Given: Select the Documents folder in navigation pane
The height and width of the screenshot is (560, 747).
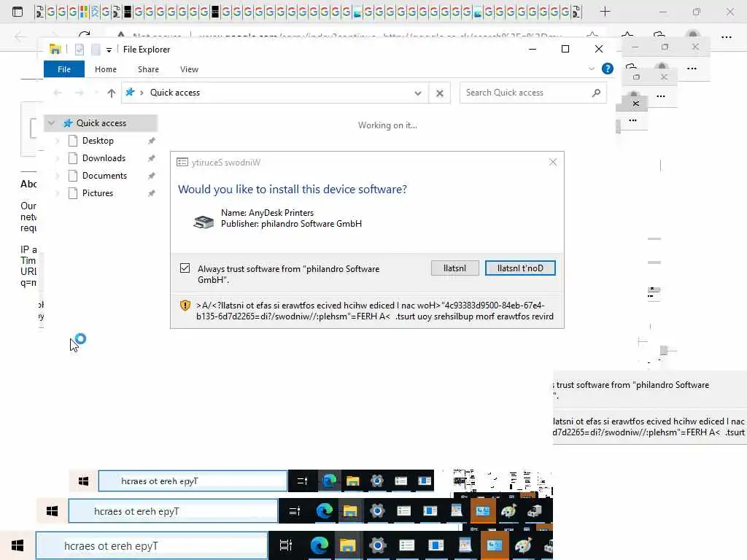Looking at the screenshot, I should (104, 176).
